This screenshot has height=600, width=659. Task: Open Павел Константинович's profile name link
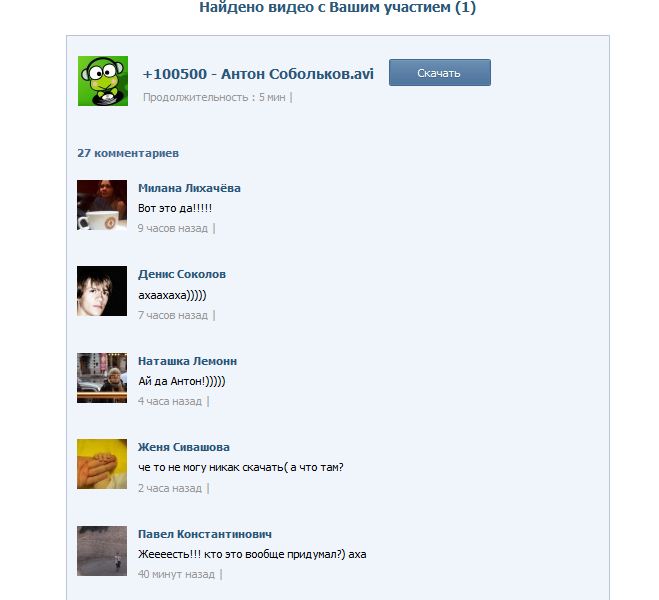coord(205,534)
